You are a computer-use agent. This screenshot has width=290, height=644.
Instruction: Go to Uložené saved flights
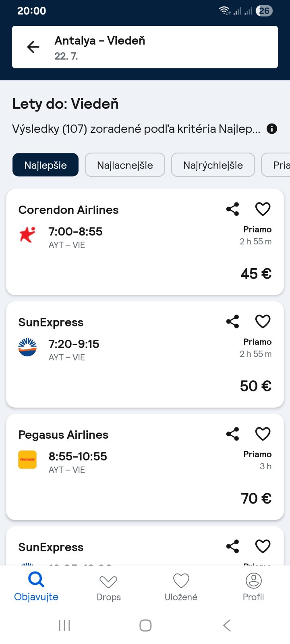pyautogui.click(x=181, y=587)
